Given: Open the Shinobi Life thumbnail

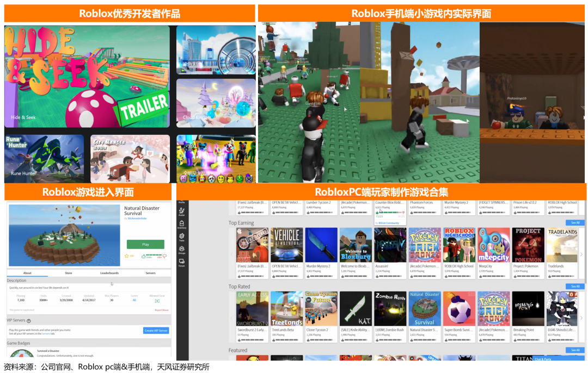Looking at the screenshot, I should pos(562,309).
